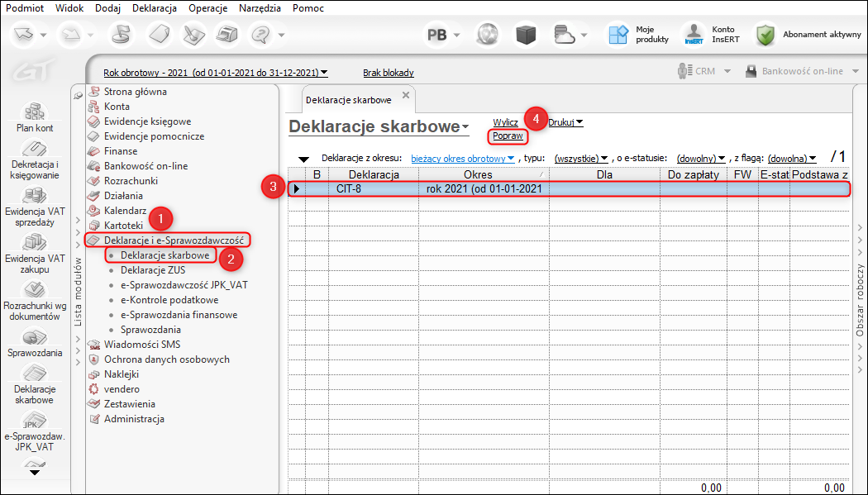This screenshot has width=868, height=495.
Task: Select e-Sprawozdawczość JPK_VAT submodule
Action: click(x=184, y=285)
